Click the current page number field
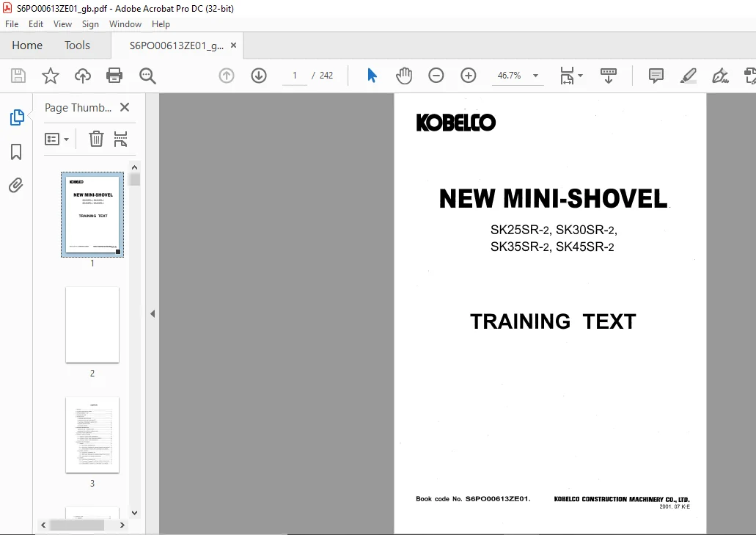 [x=295, y=76]
